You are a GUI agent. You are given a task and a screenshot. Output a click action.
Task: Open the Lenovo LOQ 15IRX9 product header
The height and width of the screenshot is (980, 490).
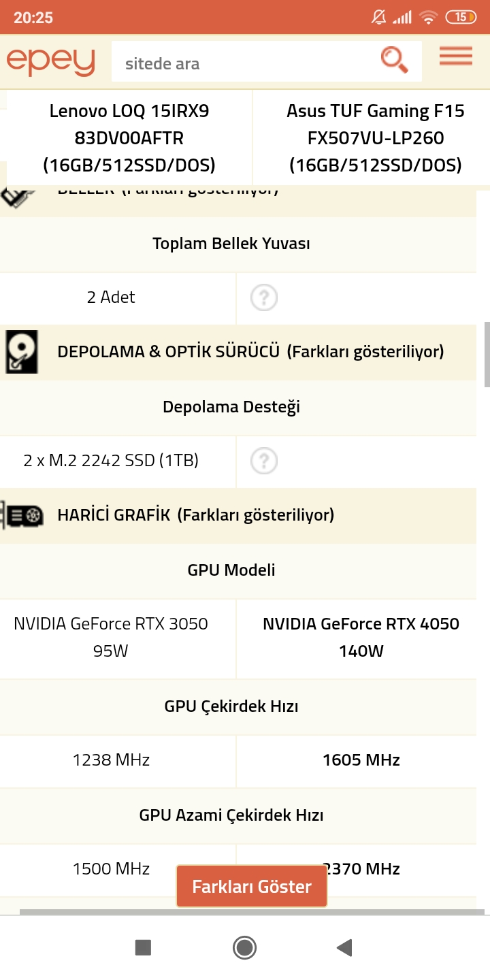(x=129, y=138)
